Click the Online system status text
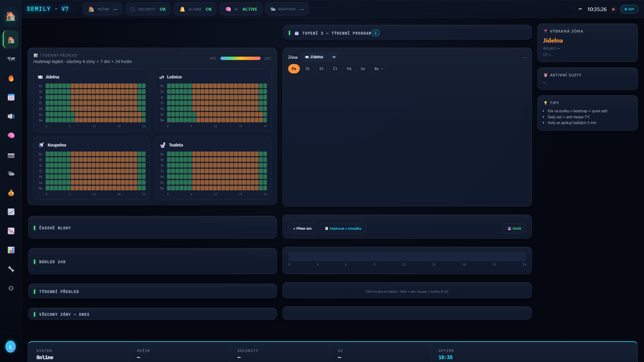Image resolution: width=644 pixels, height=362 pixels. (45, 357)
